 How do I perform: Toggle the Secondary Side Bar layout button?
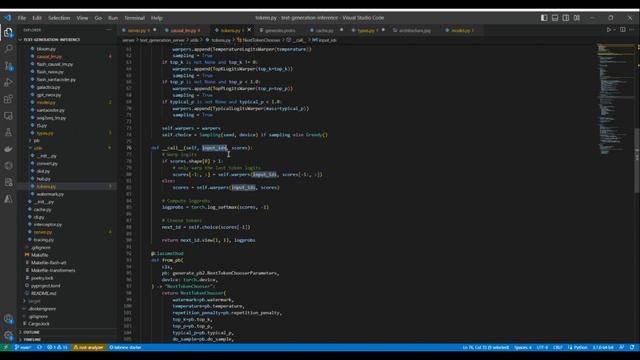(566, 18)
